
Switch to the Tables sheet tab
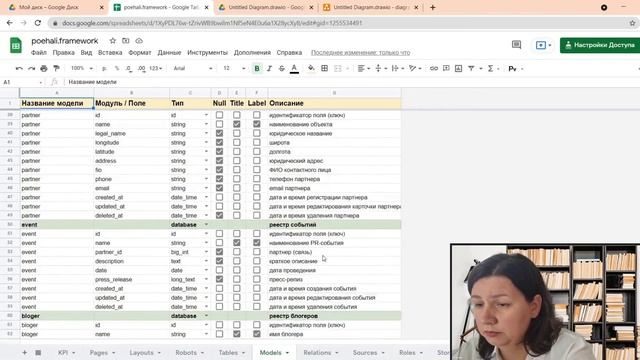click(x=228, y=353)
